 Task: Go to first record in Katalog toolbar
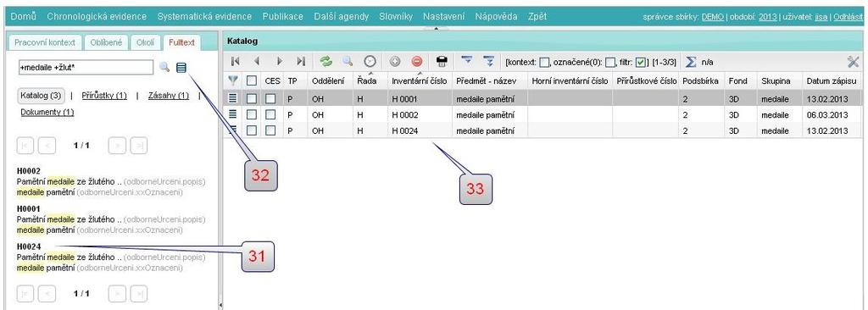236,62
